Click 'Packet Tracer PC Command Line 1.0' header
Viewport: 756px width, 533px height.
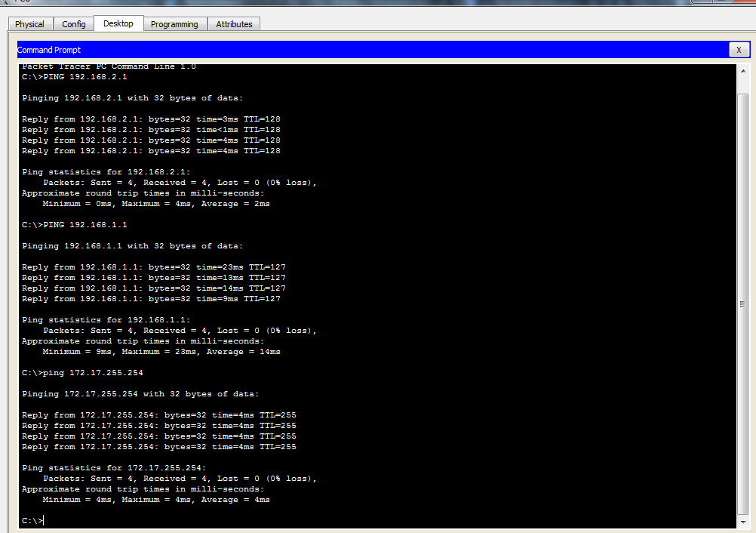point(109,66)
